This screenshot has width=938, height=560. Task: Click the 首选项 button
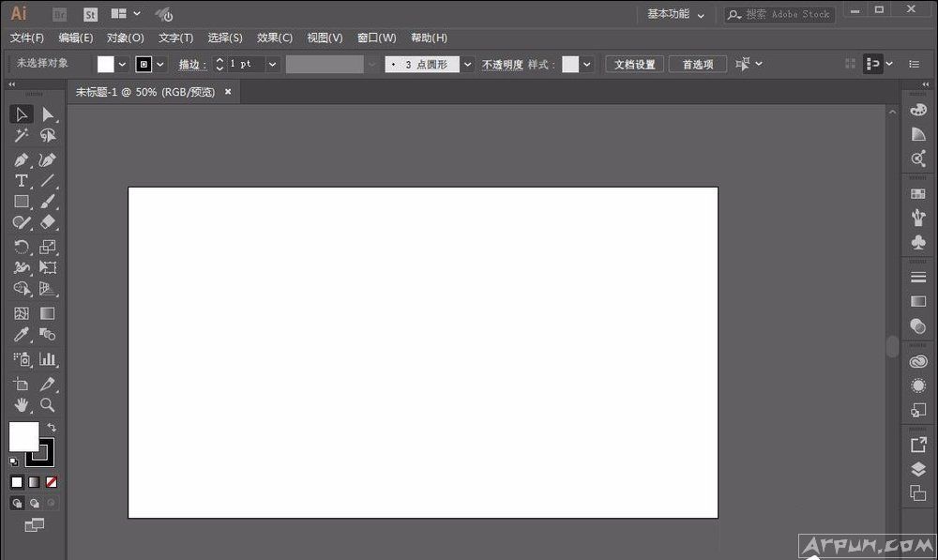click(697, 65)
